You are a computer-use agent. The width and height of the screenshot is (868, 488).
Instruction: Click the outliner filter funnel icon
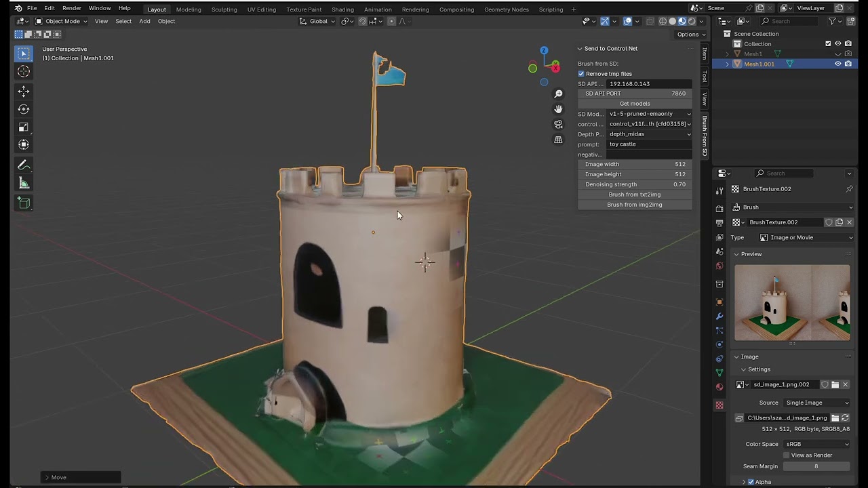pos(832,21)
